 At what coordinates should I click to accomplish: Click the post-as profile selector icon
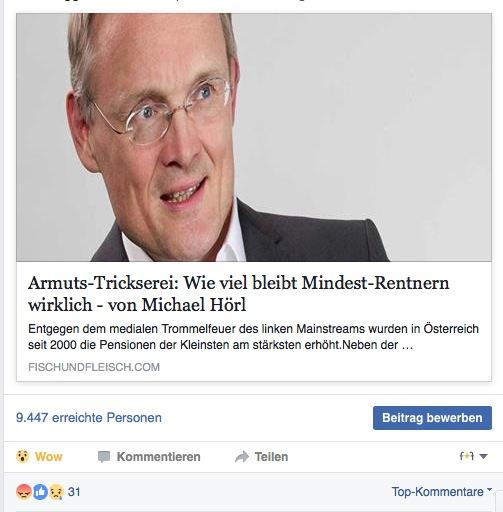point(467,456)
